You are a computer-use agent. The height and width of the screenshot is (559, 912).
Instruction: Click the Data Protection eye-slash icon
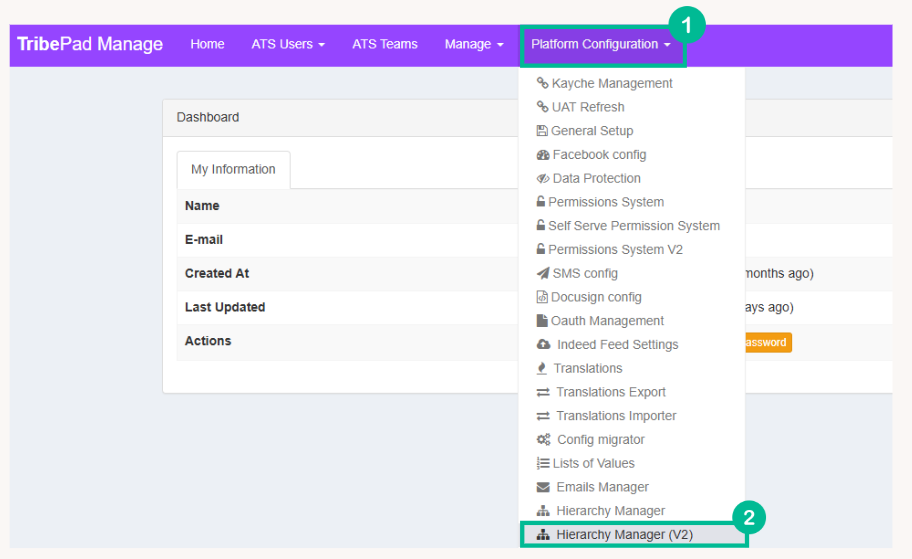point(543,179)
